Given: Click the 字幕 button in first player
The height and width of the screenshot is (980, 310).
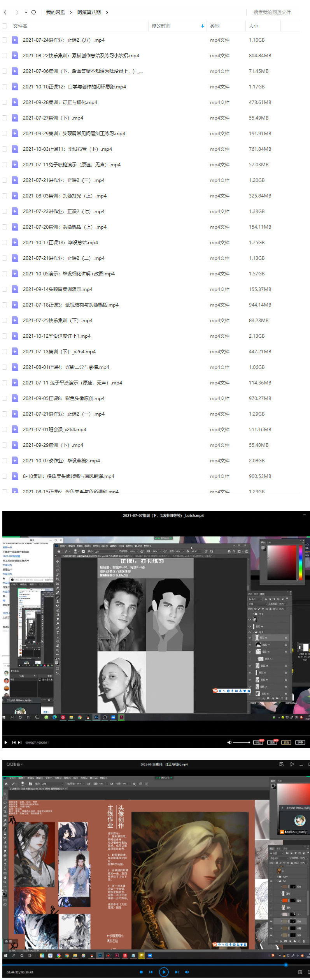Looking at the screenshot, I should pyautogui.click(x=300, y=742).
